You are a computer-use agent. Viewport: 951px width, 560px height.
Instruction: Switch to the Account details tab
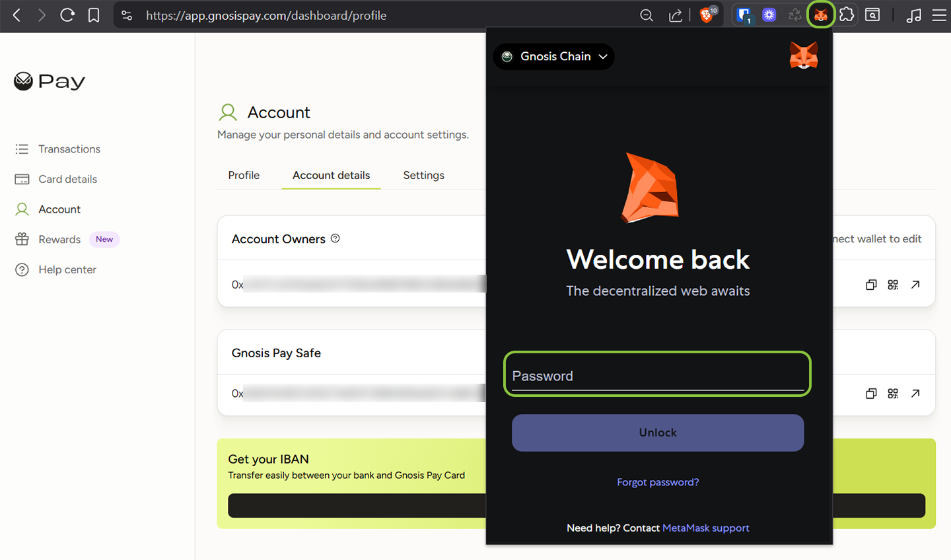[331, 175]
